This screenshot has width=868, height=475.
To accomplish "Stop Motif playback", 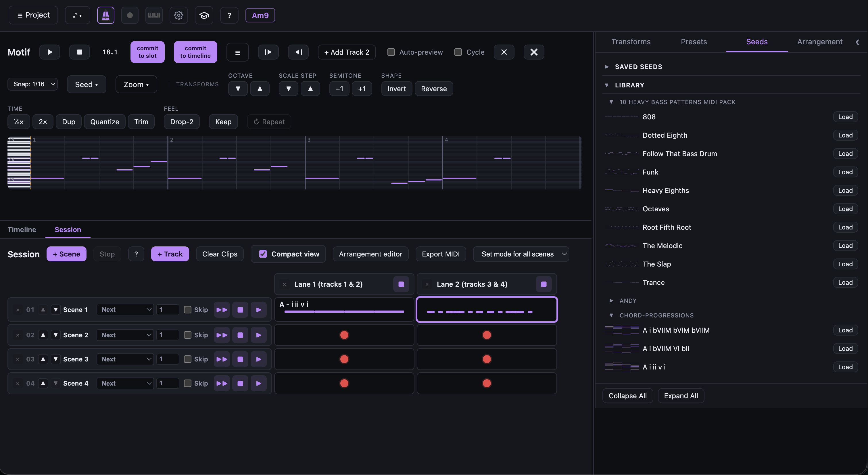I will point(80,52).
